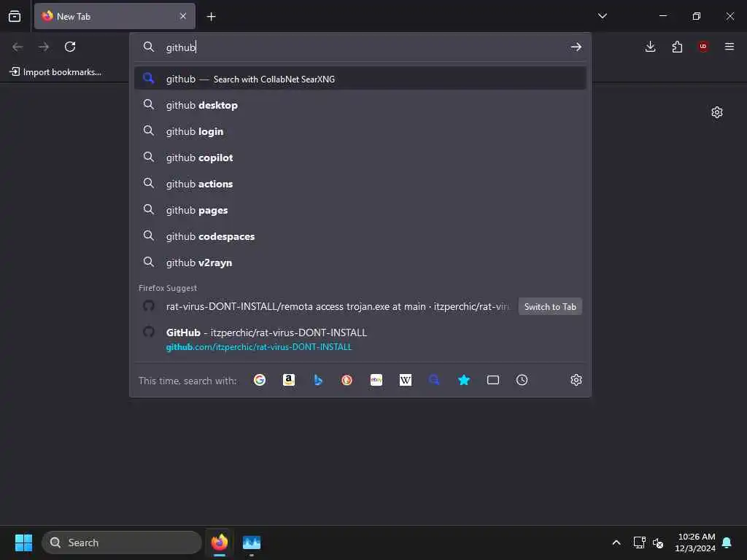Viewport: 747px width, 560px height.
Task: Choose the 'github copilot' suggestion
Action: tap(360, 157)
